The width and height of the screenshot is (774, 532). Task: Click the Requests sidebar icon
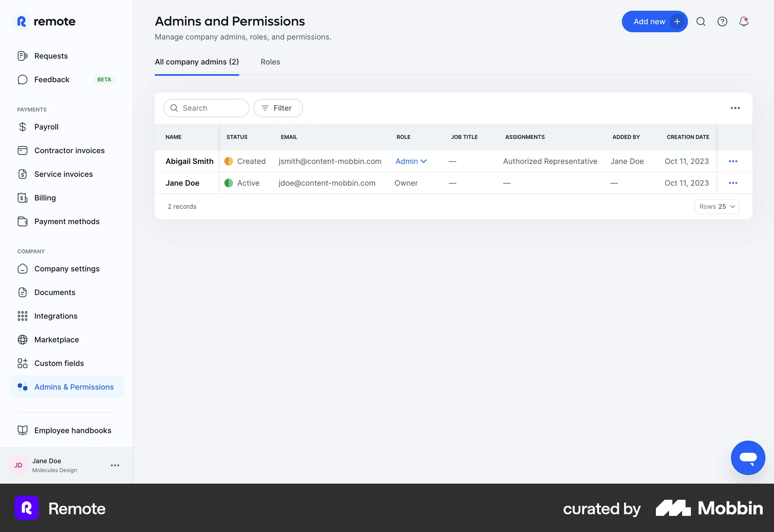click(23, 56)
